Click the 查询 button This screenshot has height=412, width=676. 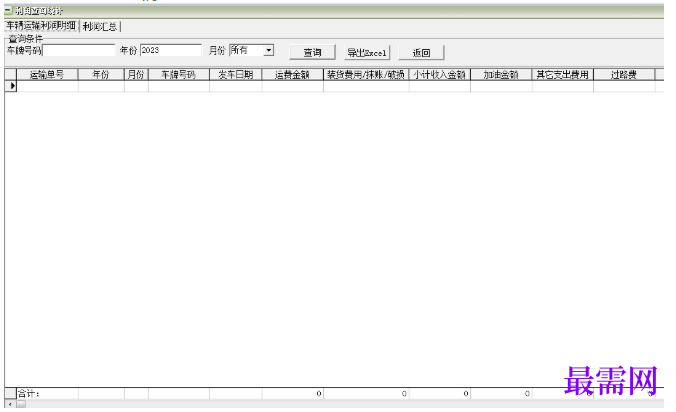pos(312,53)
